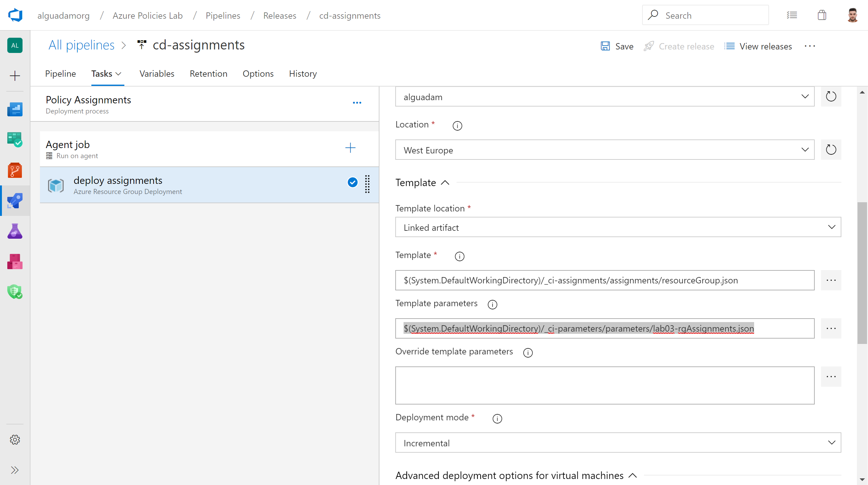Click the Template parameters path field
Screen dimensions: 868x485
coord(605,328)
